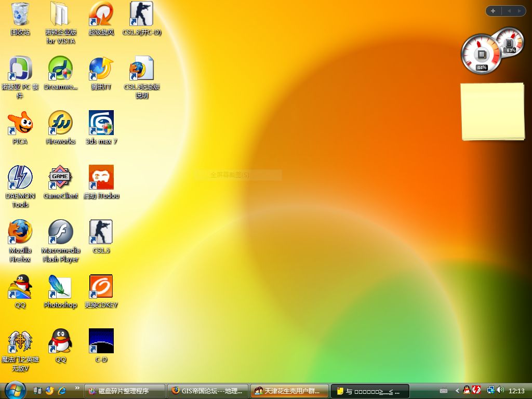Click the language bar keyboard icon
This screenshot has height=399, width=532.
point(444,391)
